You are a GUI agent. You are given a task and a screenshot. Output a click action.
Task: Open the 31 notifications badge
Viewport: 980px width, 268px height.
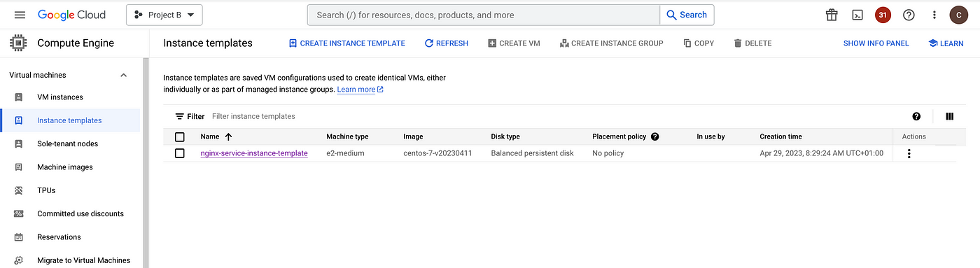[x=883, y=15]
